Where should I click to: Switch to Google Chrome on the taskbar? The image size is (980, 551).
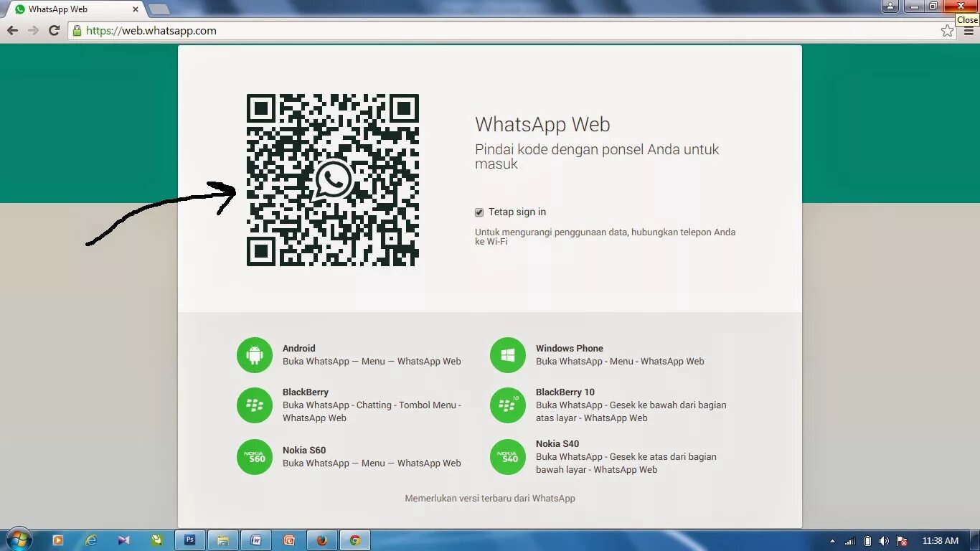(x=355, y=540)
